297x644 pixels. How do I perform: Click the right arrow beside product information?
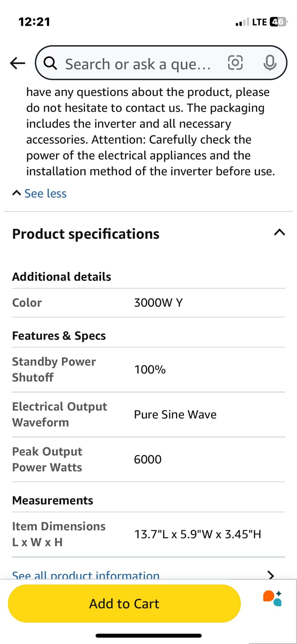pyautogui.click(x=271, y=575)
